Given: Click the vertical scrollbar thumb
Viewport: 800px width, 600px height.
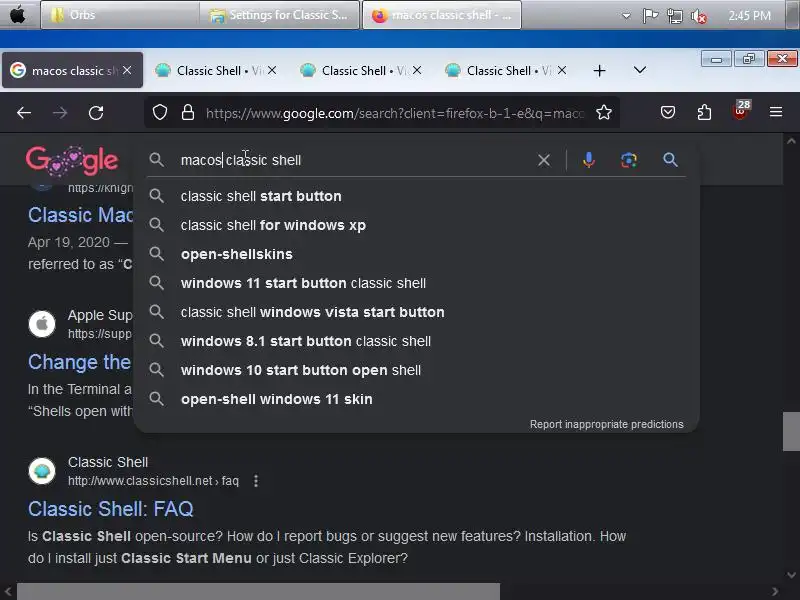Looking at the screenshot, I should [791, 432].
